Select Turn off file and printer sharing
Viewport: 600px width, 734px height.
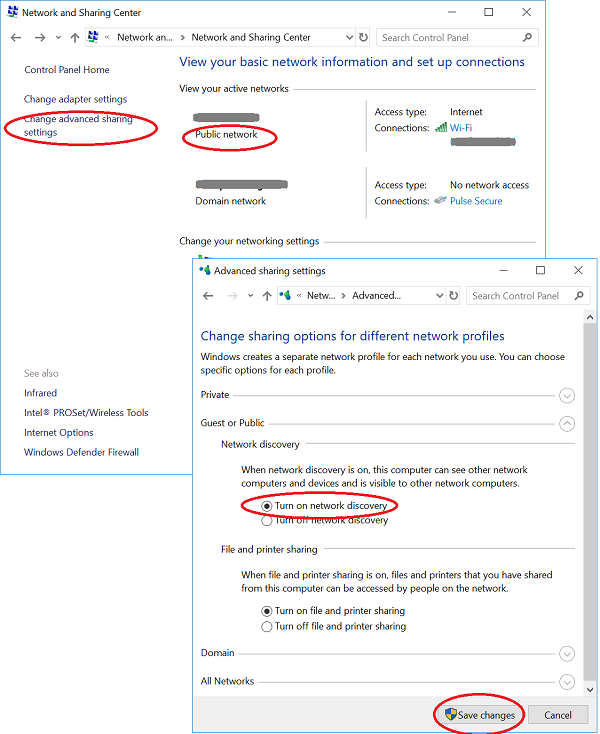pos(266,627)
